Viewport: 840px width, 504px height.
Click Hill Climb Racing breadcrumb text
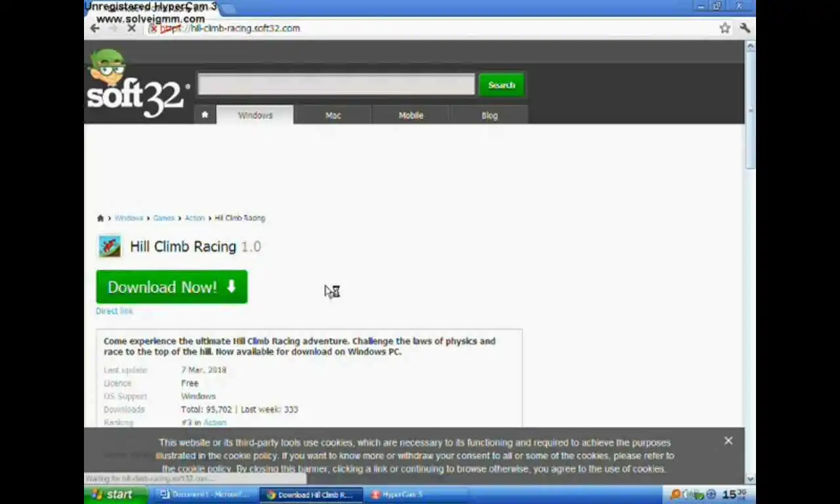(x=240, y=218)
